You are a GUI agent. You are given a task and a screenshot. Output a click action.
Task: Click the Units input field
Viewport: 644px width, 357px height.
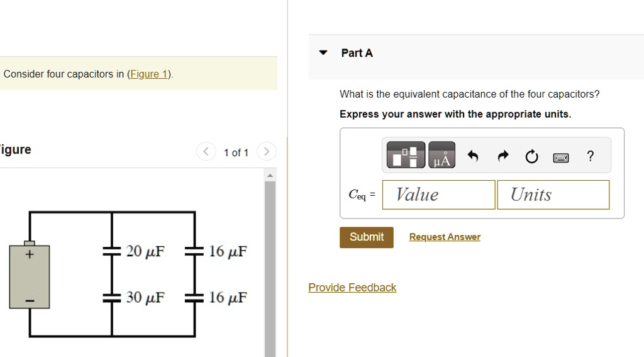(x=553, y=195)
